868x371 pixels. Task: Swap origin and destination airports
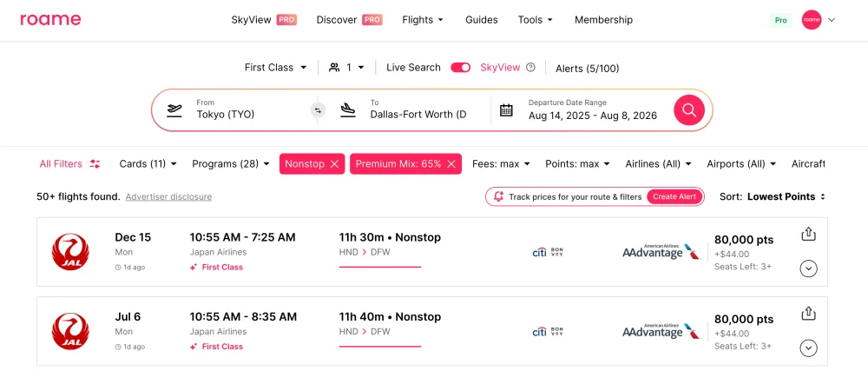(x=318, y=110)
